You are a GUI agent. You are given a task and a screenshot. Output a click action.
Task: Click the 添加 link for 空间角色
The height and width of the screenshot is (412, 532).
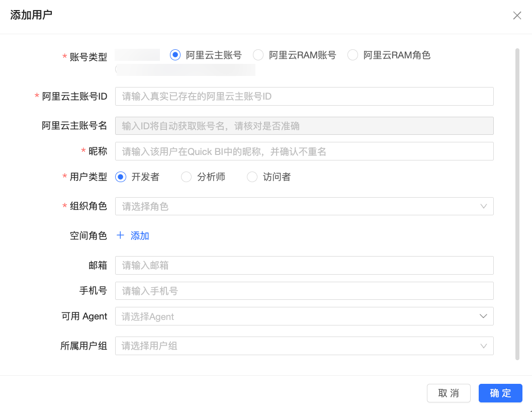click(140, 235)
